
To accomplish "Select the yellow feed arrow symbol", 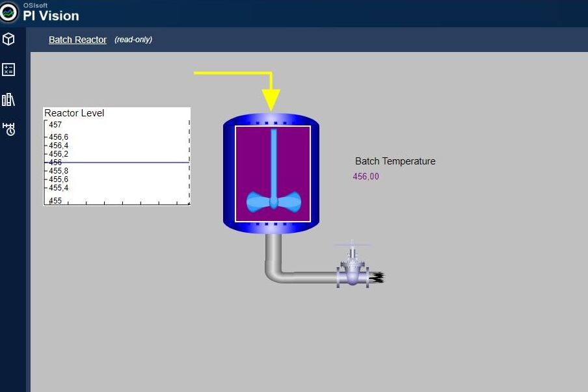I will click(x=271, y=85).
